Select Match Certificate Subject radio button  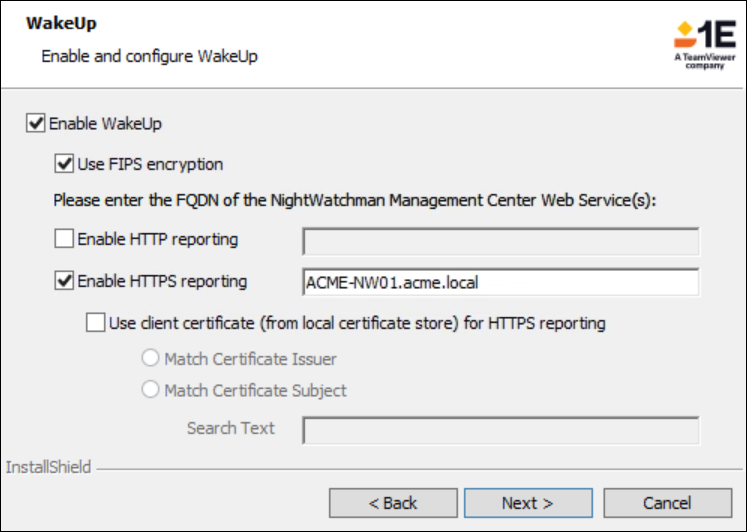151,390
